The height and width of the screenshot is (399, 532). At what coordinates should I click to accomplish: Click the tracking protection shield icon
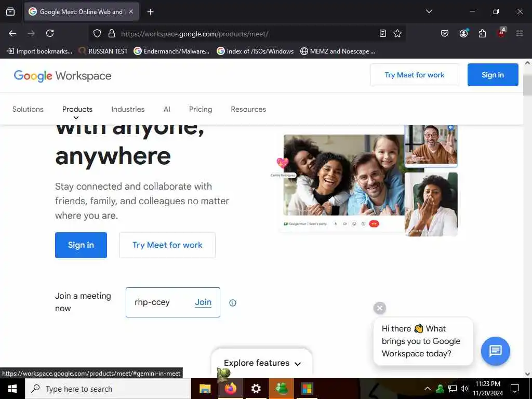pyautogui.click(x=97, y=33)
